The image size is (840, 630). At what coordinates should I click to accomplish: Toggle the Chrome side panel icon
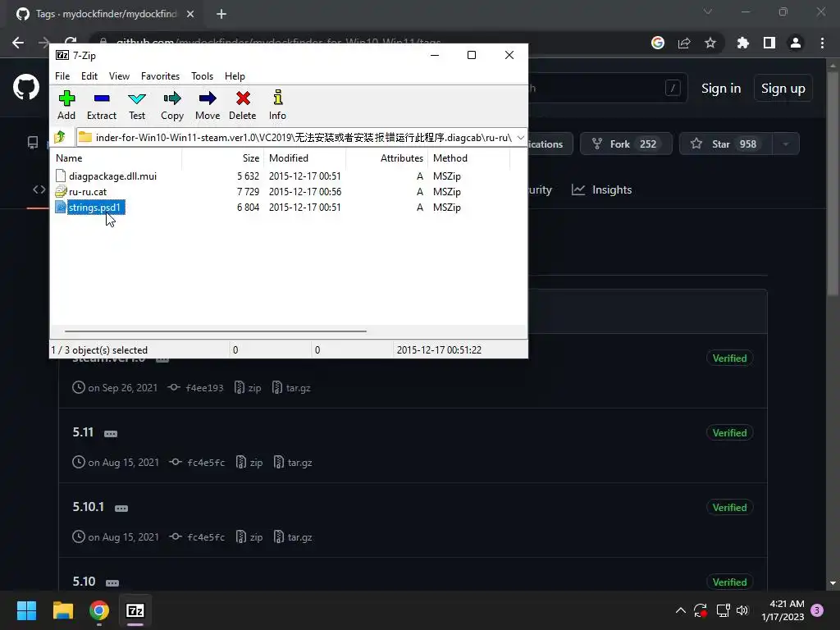(769, 43)
